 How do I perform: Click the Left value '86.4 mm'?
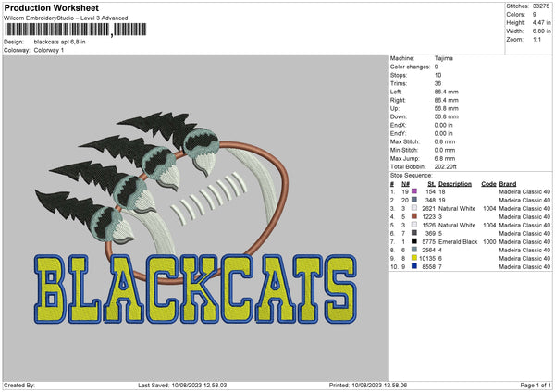(447, 92)
